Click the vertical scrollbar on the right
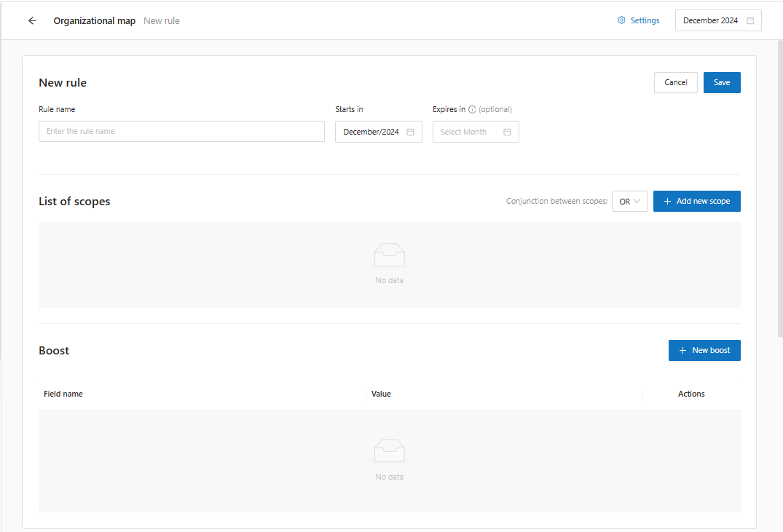The width and height of the screenshot is (783, 532). [x=779, y=182]
